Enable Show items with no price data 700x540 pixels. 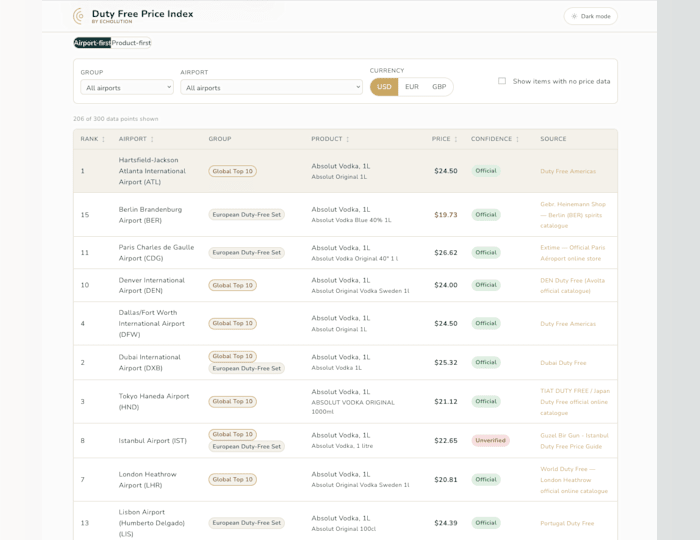pyautogui.click(x=502, y=81)
